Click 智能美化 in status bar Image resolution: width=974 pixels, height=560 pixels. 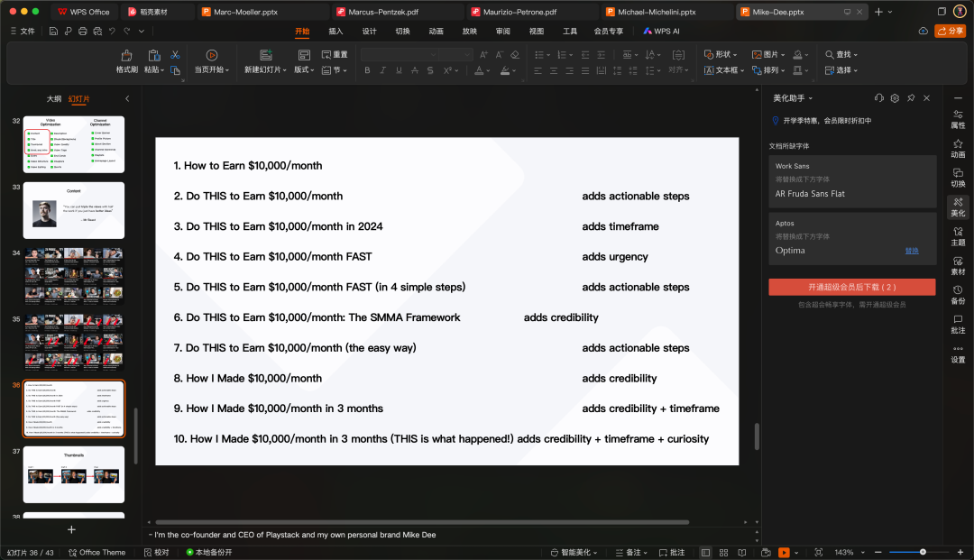point(574,552)
